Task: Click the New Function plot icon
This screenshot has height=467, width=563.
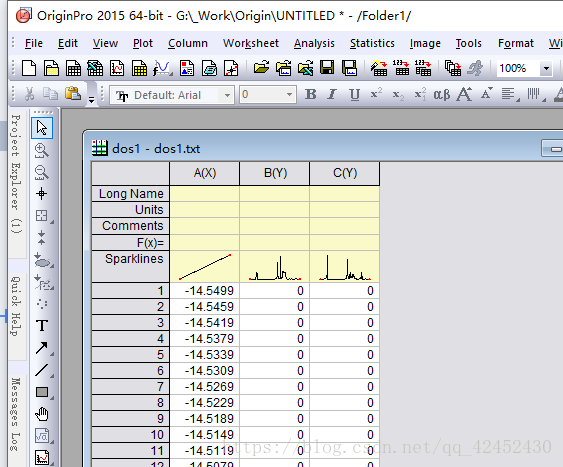Action: 162,68
